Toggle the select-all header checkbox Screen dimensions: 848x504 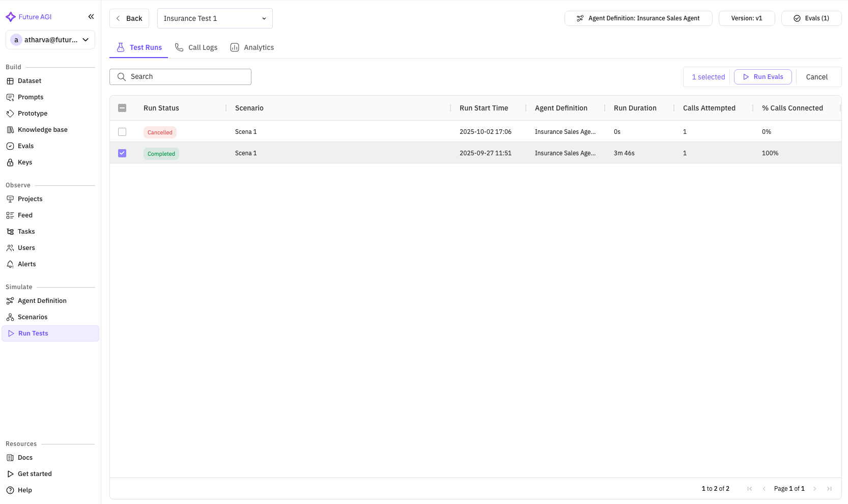(x=122, y=108)
